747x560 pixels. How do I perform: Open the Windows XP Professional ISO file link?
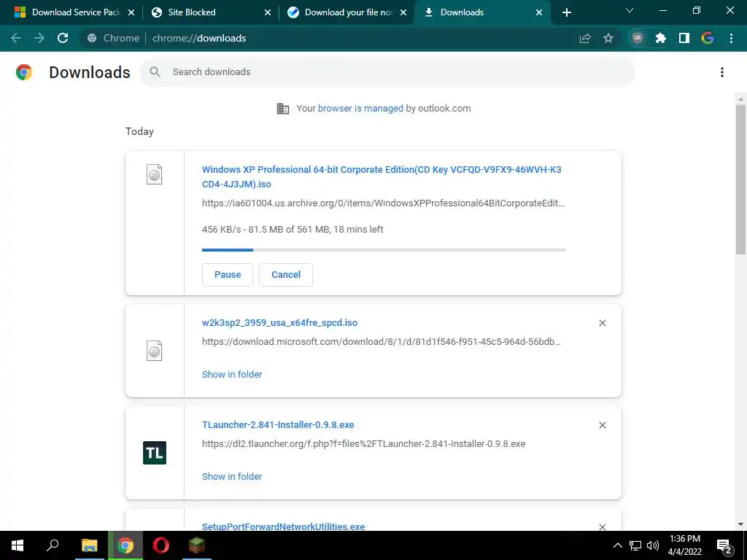(382, 176)
